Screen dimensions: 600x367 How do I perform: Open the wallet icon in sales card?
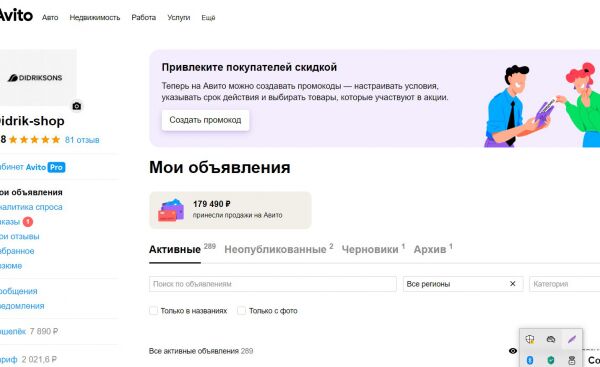point(171,210)
